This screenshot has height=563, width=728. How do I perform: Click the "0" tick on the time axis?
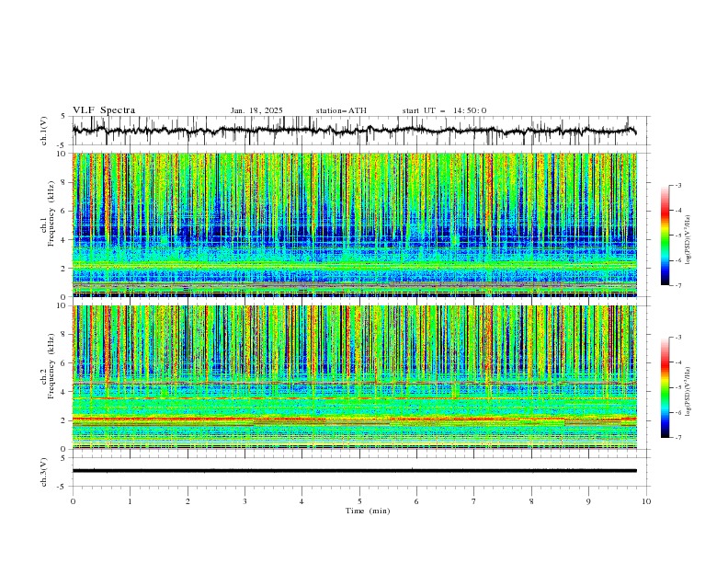click(73, 501)
